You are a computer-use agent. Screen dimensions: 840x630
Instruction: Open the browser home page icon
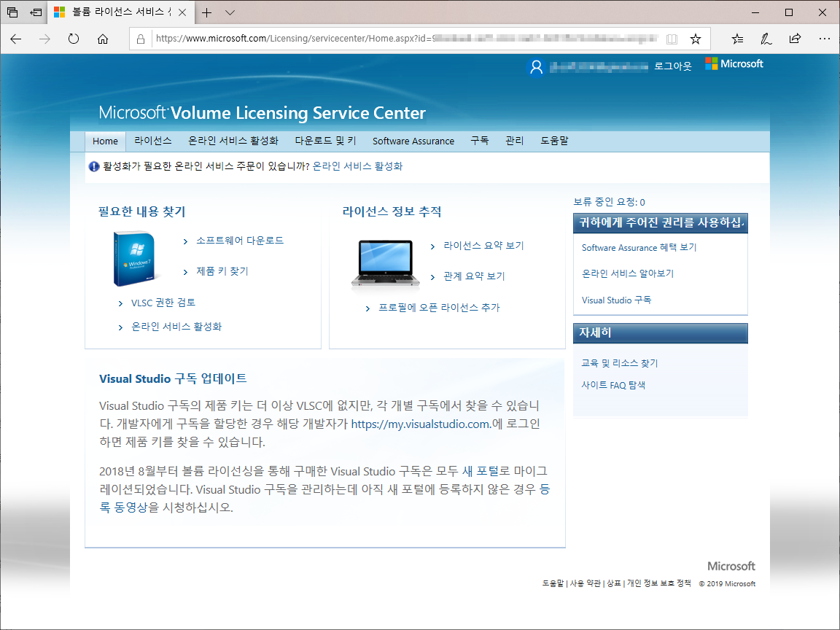pos(102,39)
